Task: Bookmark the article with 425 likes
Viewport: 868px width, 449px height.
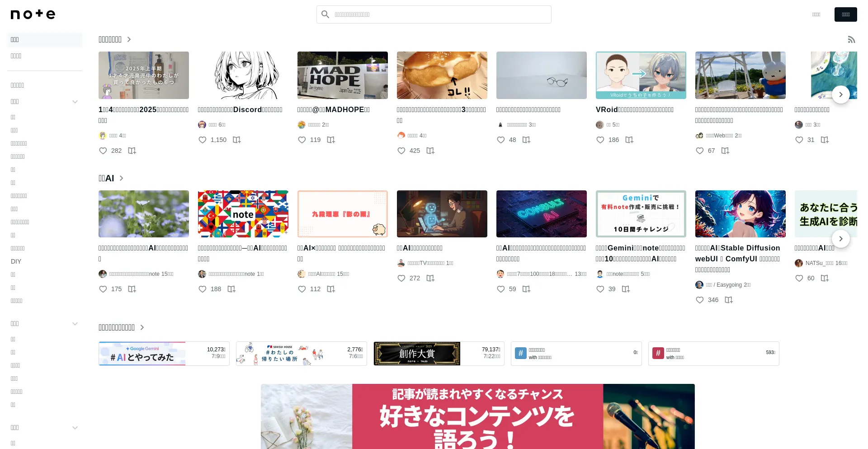Action: point(430,151)
